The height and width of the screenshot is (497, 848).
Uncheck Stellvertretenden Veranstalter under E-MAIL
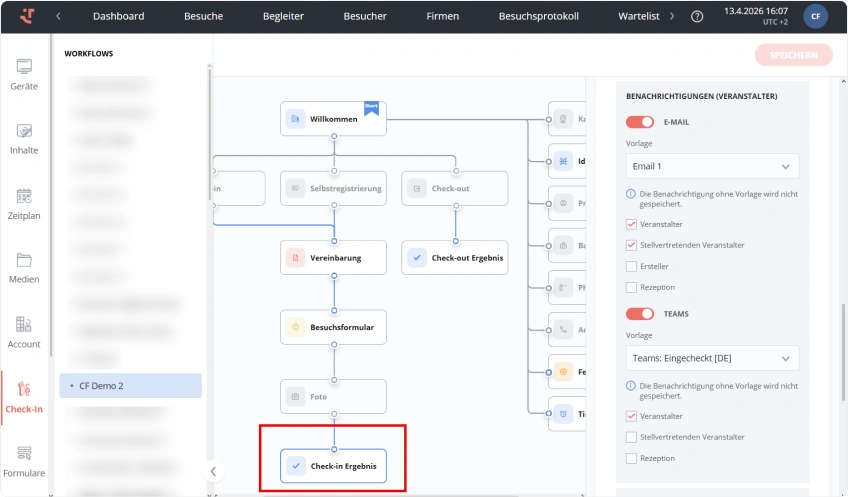pyautogui.click(x=631, y=245)
